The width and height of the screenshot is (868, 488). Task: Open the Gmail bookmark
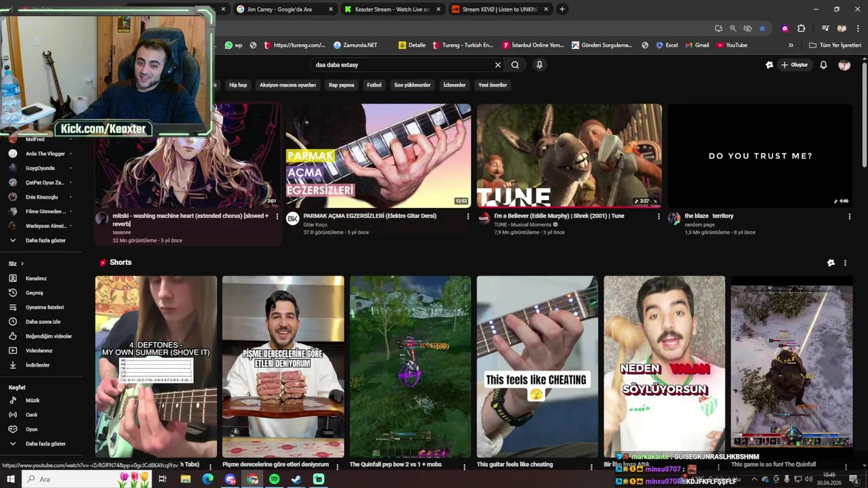click(696, 45)
